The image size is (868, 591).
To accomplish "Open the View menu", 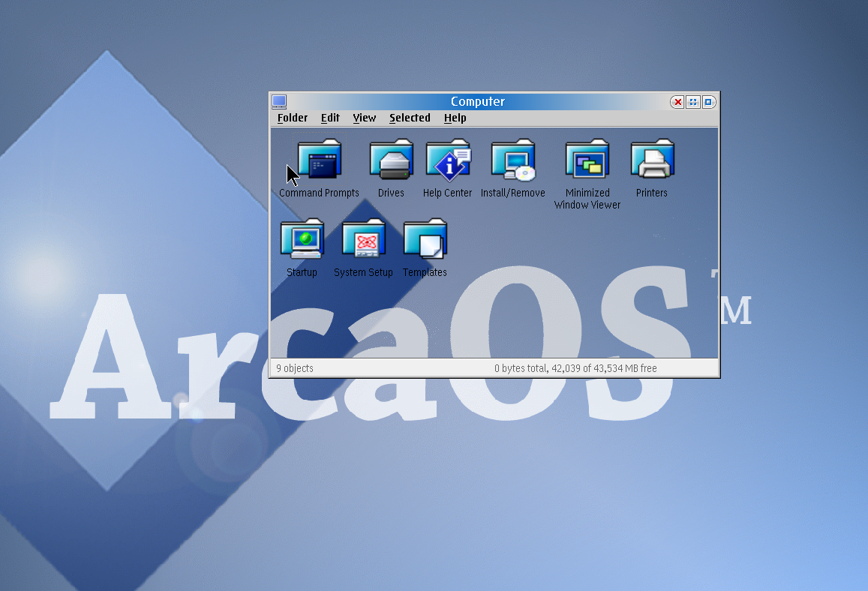I will (x=365, y=118).
